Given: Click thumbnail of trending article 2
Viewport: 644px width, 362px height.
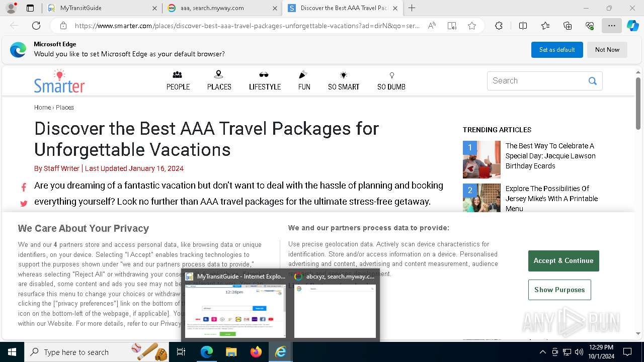Looking at the screenshot, I should tap(481, 198).
